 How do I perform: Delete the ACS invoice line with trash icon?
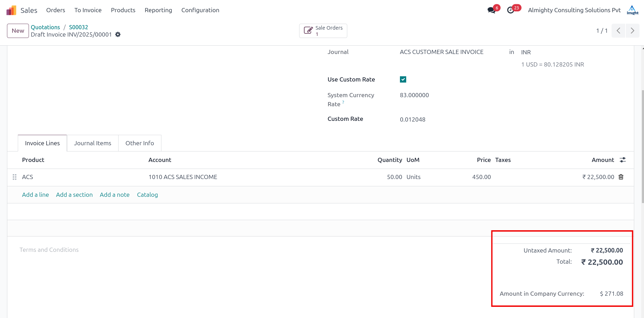pyautogui.click(x=621, y=177)
